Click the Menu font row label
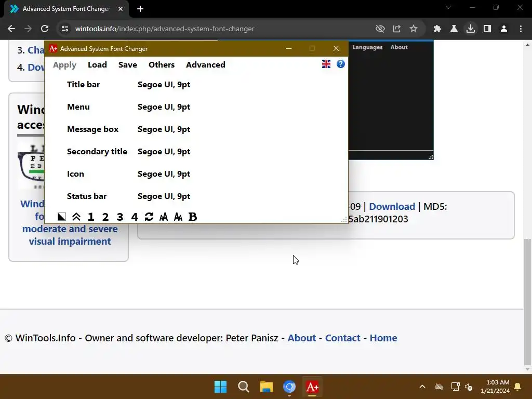Image resolution: width=532 pixels, height=399 pixels. click(78, 107)
